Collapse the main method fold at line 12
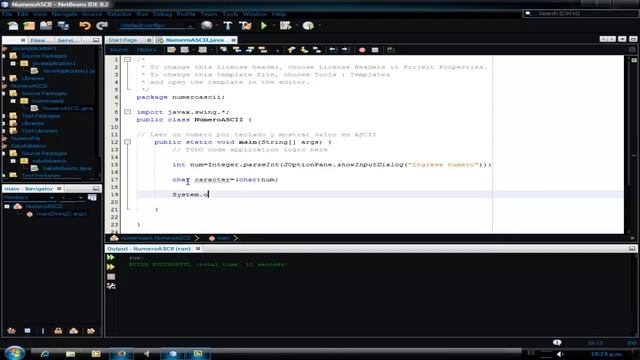The width and height of the screenshot is (640, 360). coord(127,142)
